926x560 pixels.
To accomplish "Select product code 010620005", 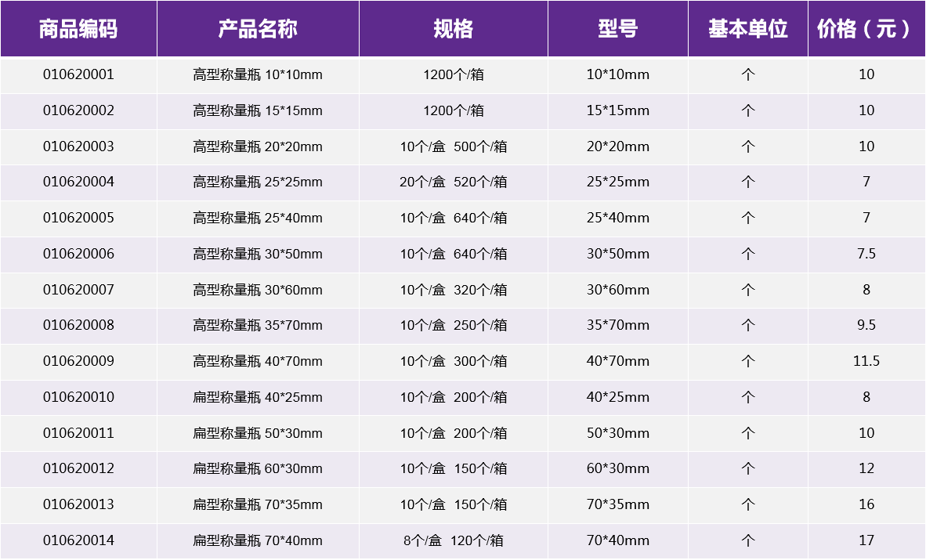I will click(x=78, y=218).
